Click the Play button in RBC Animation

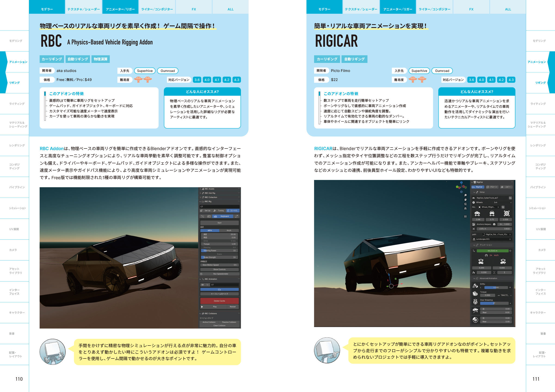[x=214, y=307]
